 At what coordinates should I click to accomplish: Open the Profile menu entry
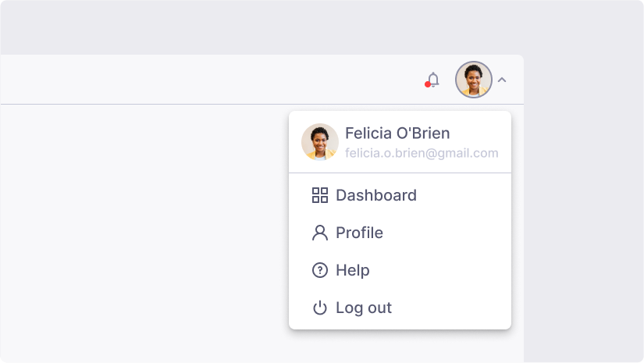359,233
